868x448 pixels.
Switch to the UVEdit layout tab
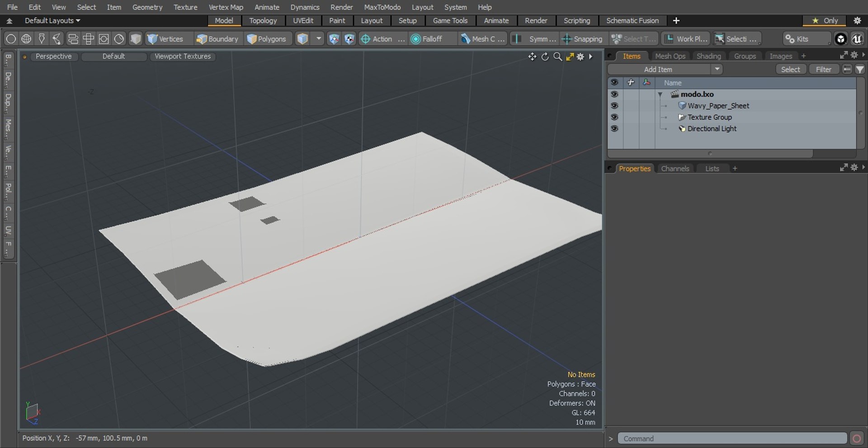click(x=303, y=21)
